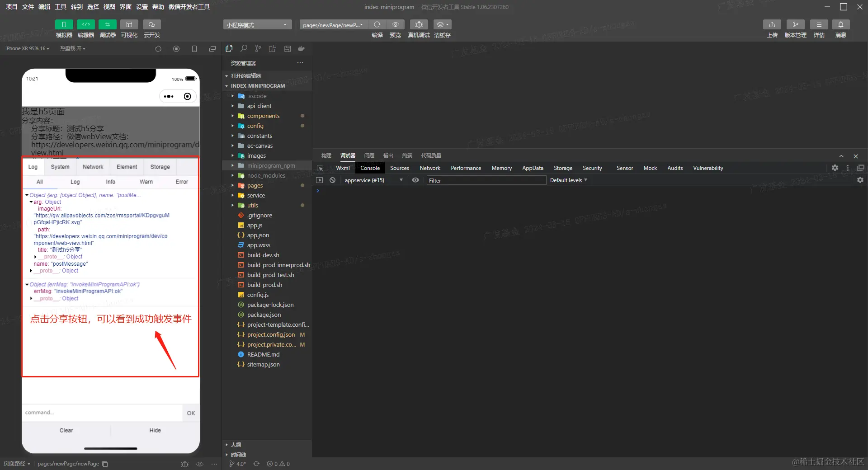
Task: Open the pages/newPage compile path dropdown
Action: [x=333, y=25]
